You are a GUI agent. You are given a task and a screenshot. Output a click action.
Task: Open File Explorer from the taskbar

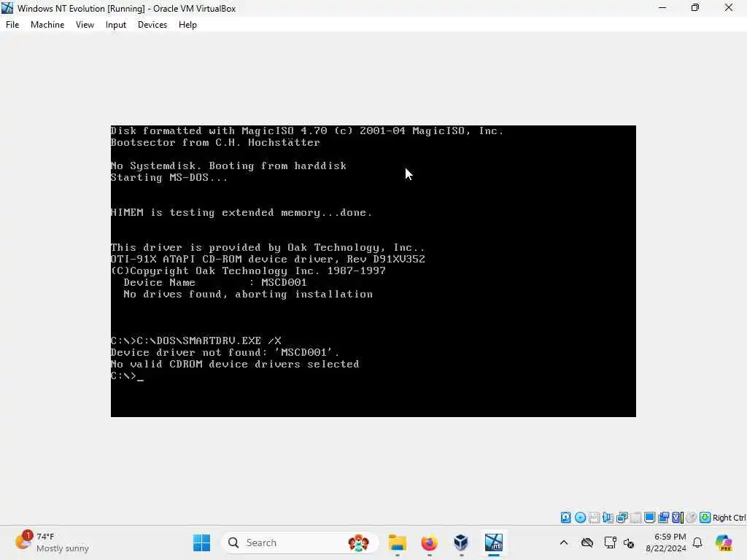point(397,542)
